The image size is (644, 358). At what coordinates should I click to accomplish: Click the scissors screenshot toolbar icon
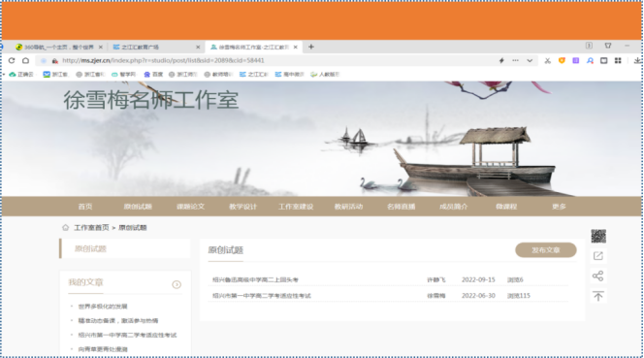(547, 60)
